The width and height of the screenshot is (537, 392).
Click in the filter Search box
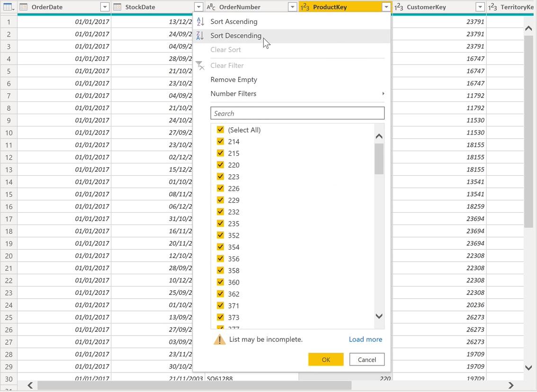[297, 114]
